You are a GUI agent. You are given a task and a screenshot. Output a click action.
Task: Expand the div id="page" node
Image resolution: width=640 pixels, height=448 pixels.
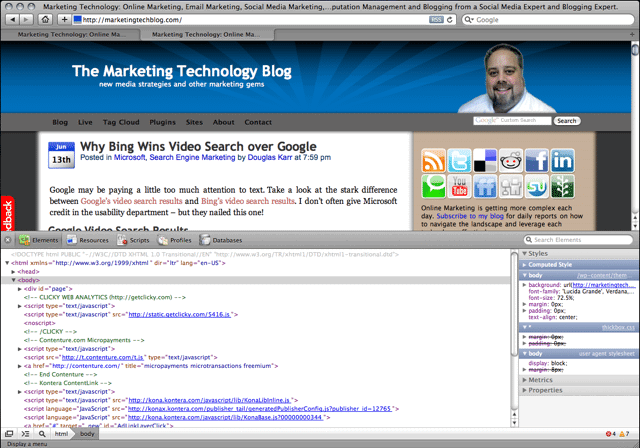coord(20,289)
